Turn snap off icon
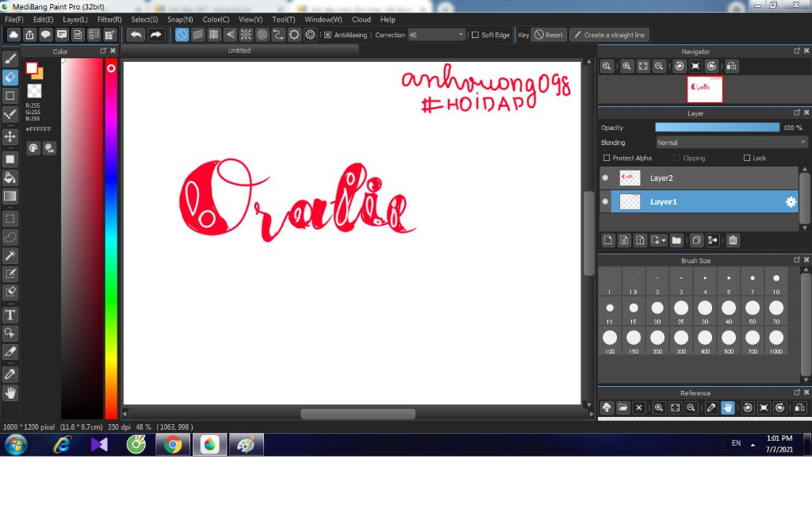 [182, 35]
